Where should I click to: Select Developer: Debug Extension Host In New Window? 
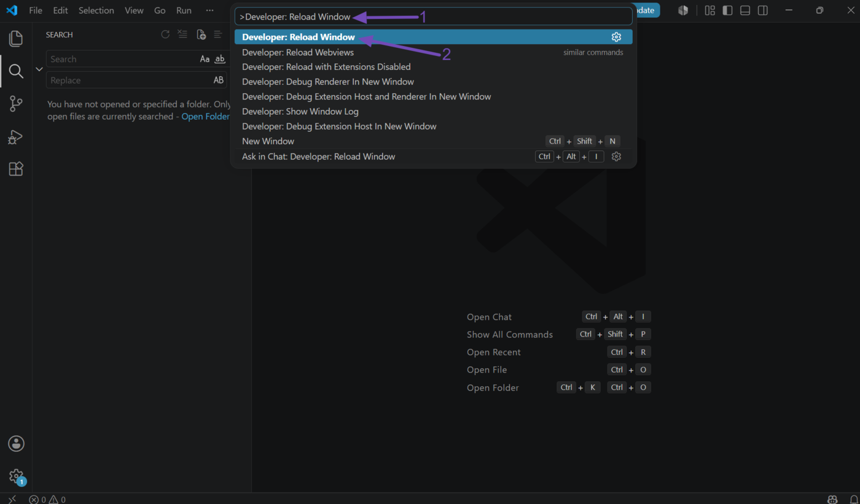433,126
